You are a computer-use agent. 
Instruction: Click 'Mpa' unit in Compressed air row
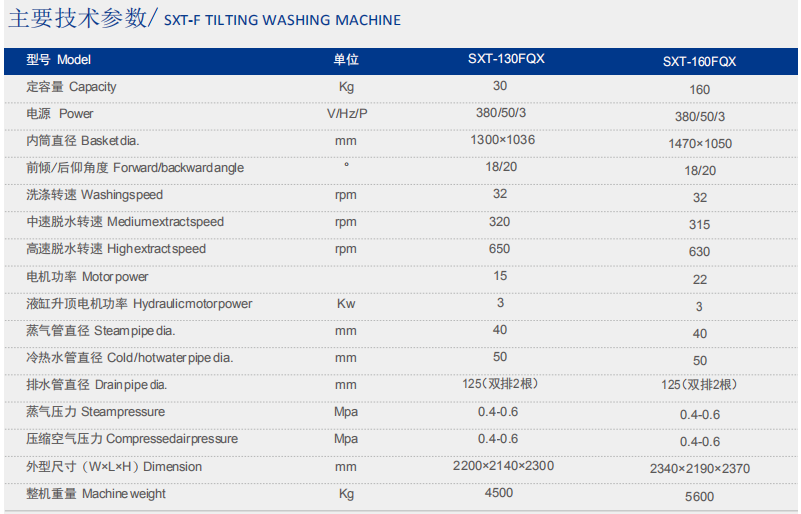tap(346, 439)
